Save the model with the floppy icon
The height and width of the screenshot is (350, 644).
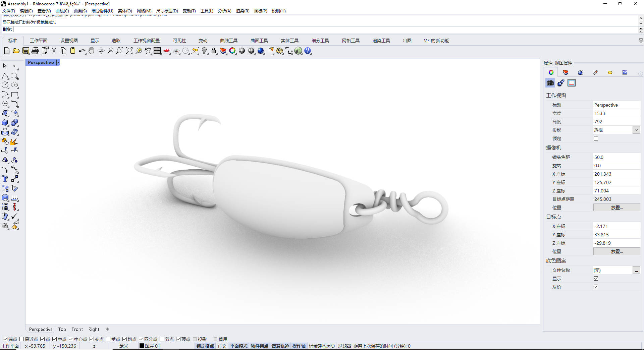coord(26,51)
